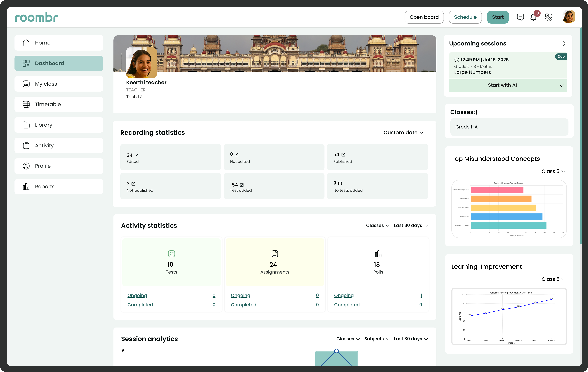
Task: Expand Start with AI options chevron
Action: 561,85
